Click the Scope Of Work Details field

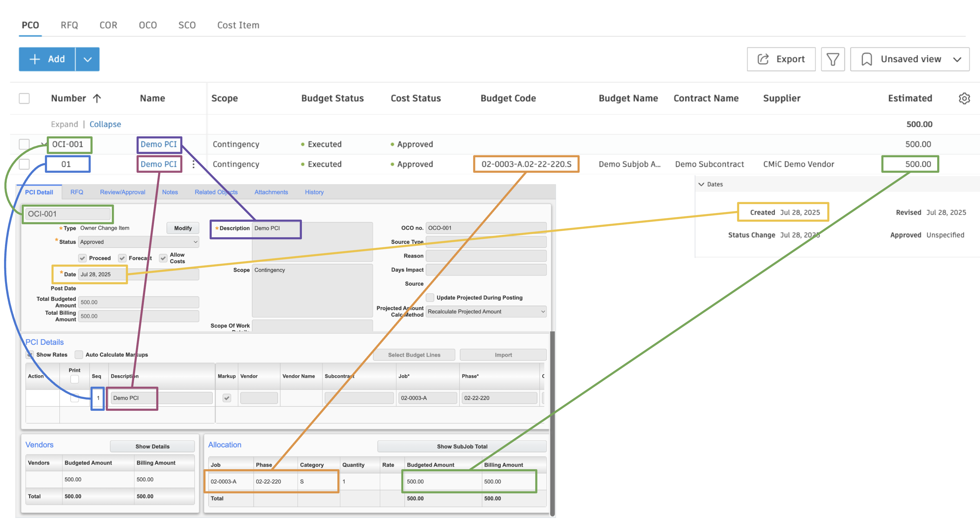pyautogui.click(x=312, y=326)
